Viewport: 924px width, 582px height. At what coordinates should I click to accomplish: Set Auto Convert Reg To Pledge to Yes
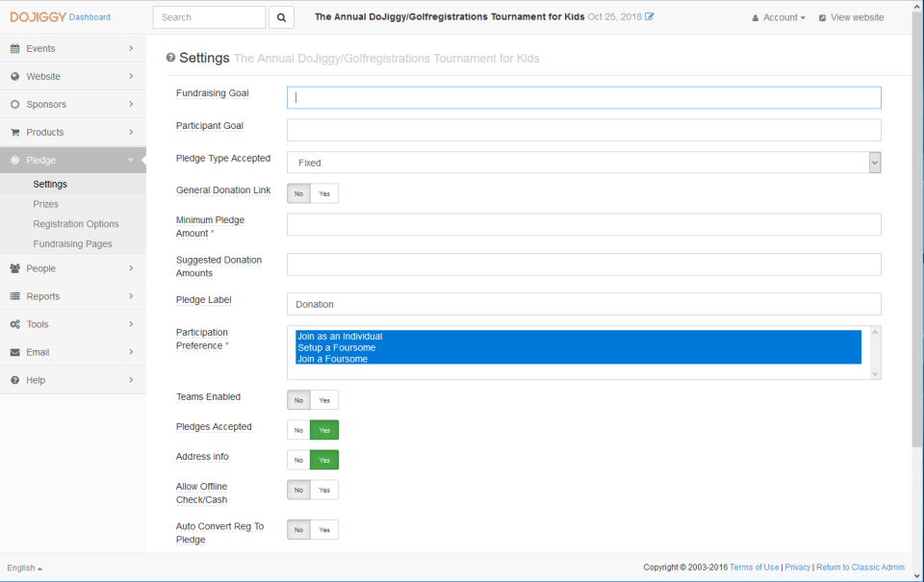tap(324, 530)
